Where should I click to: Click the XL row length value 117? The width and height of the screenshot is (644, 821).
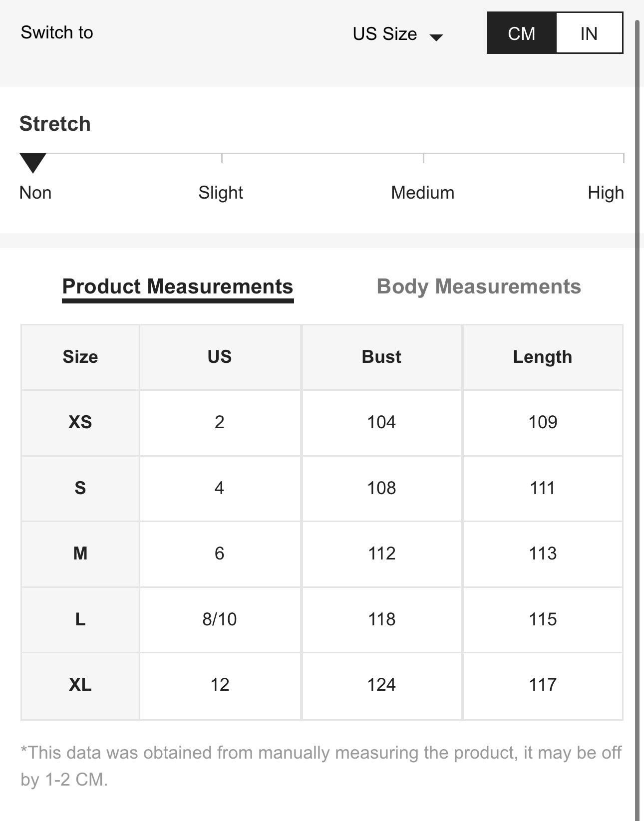pyautogui.click(x=543, y=685)
